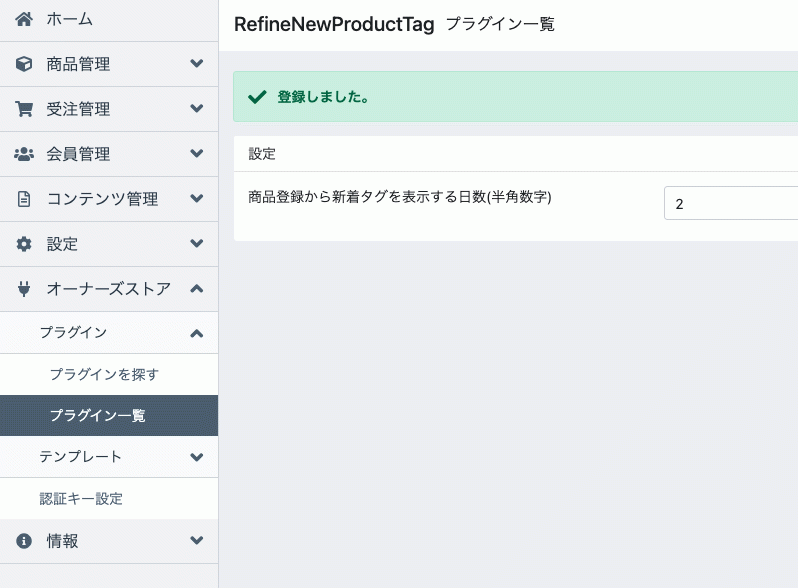
Task: Expand the テンプレート submenu chevron
Action: coord(196,457)
